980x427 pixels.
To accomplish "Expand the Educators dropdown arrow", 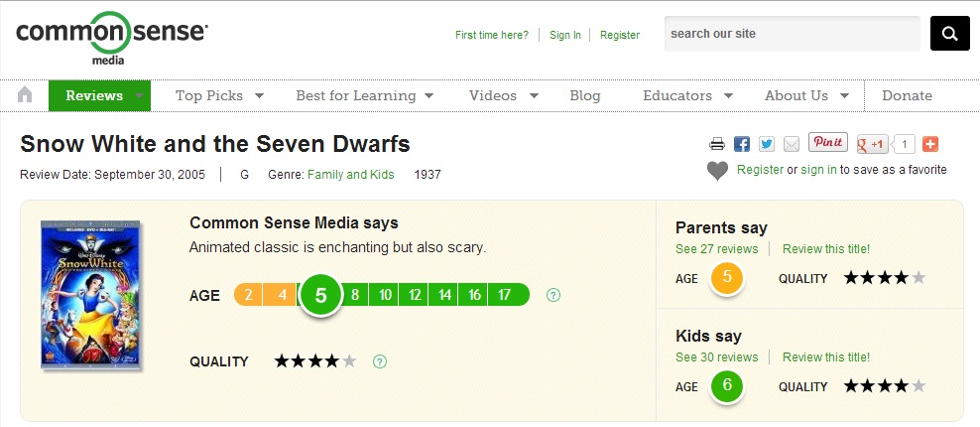I will coord(729,96).
